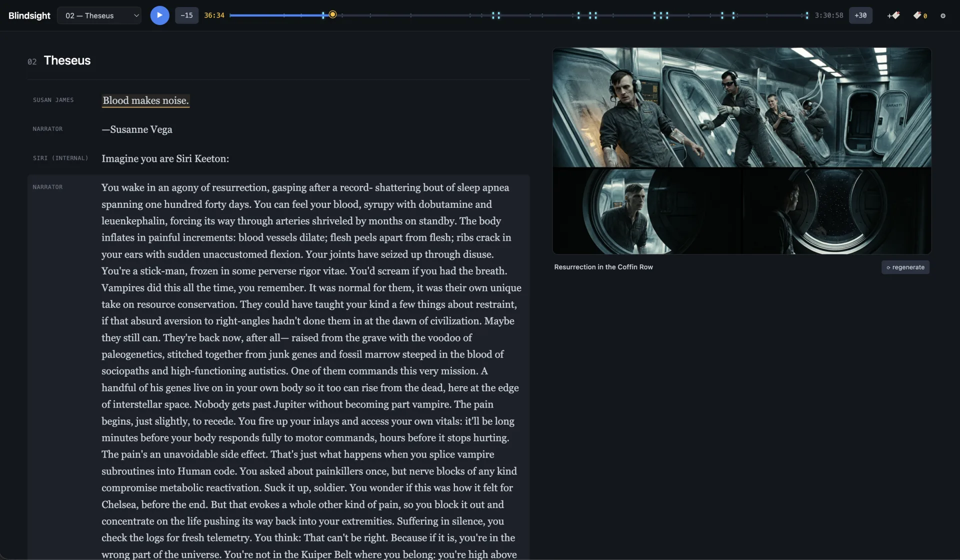Regenerate the scene illustration
This screenshot has height=560, width=960.
click(x=905, y=267)
